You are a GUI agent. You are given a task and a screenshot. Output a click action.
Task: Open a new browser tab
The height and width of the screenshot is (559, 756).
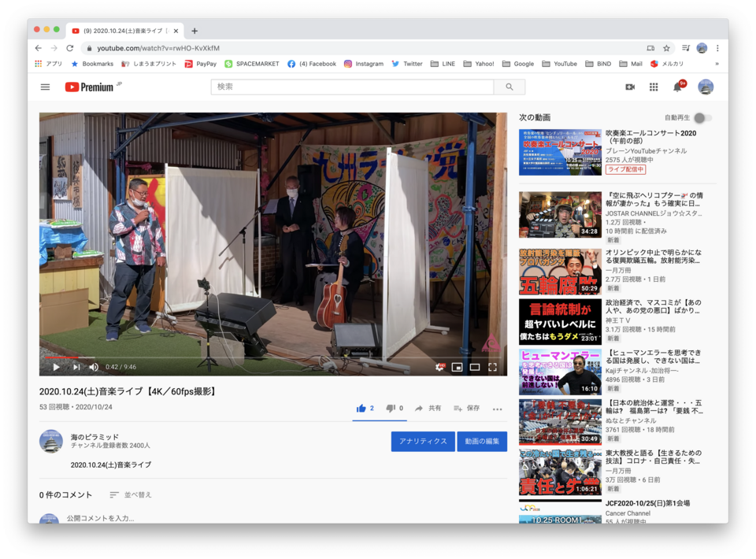(x=194, y=31)
